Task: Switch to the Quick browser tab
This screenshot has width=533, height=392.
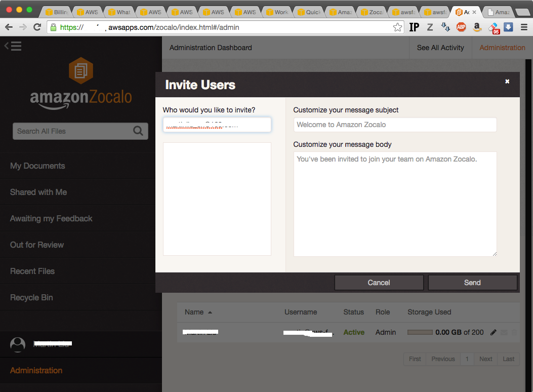Action: [x=308, y=12]
